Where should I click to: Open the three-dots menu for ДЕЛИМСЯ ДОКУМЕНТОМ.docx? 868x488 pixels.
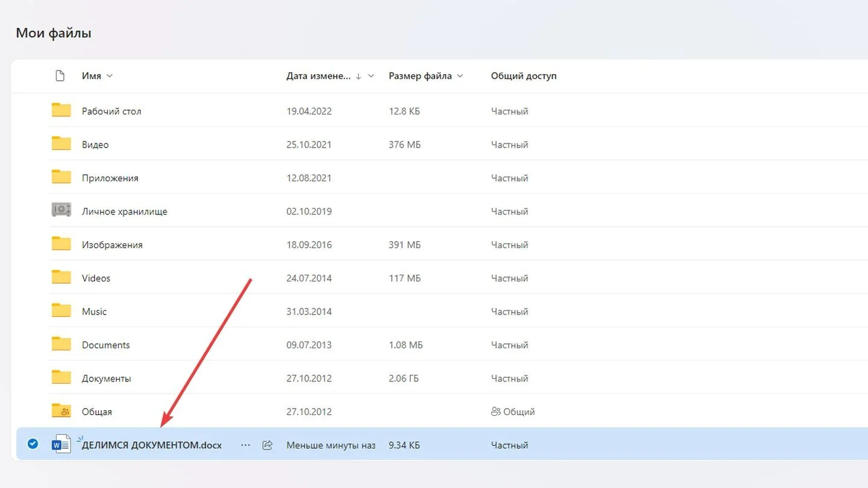tap(245, 445)
